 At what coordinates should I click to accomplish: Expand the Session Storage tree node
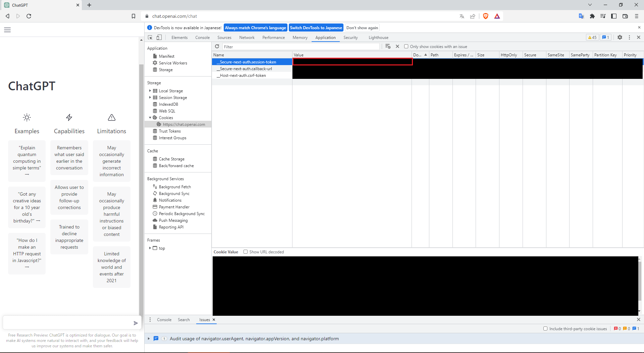click(x=150, y=97)
